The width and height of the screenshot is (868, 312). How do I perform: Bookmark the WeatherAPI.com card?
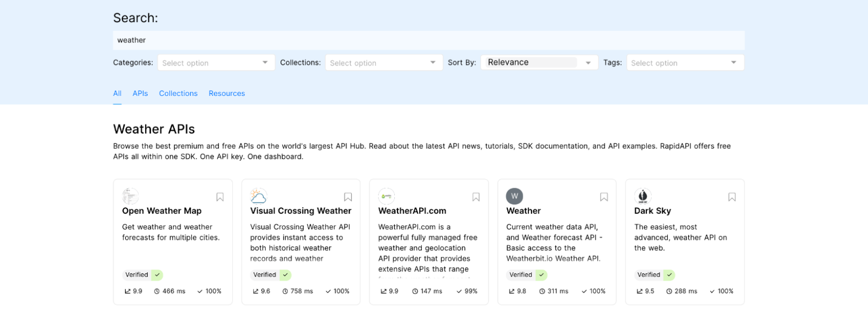476,197
